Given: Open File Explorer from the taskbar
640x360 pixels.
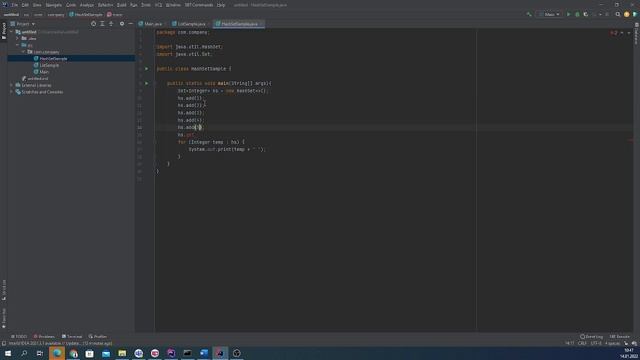Looking at the screenshot, I should pos(122,353).
